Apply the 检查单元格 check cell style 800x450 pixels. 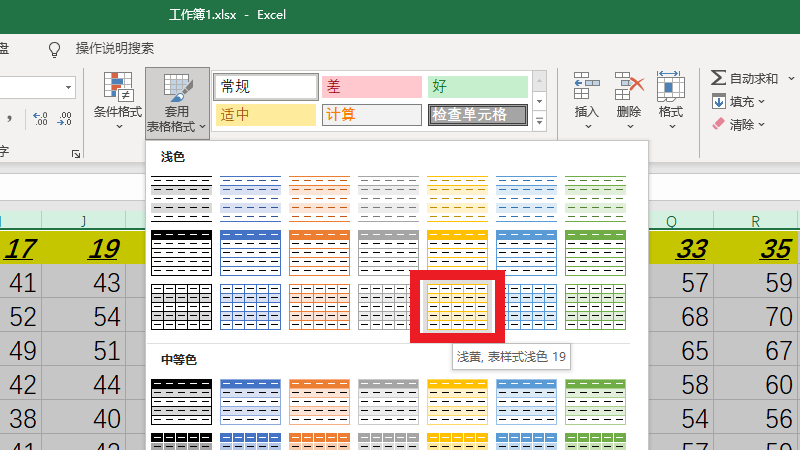[478, 115]
